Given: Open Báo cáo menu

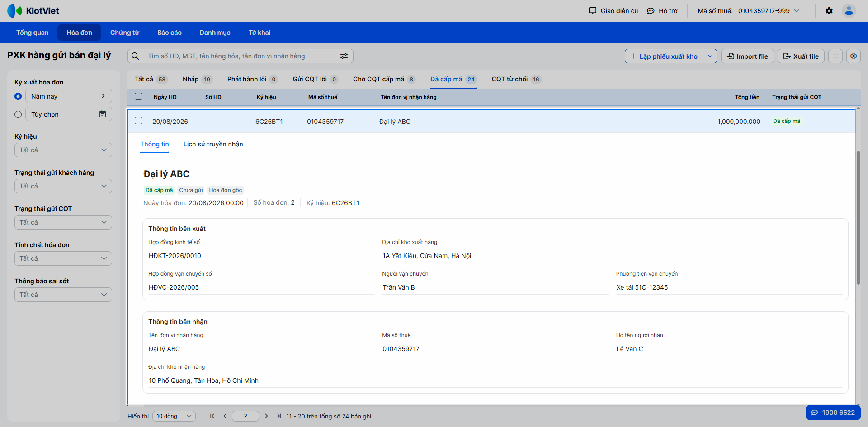Looking at the screenshot, I should [170, 33].
